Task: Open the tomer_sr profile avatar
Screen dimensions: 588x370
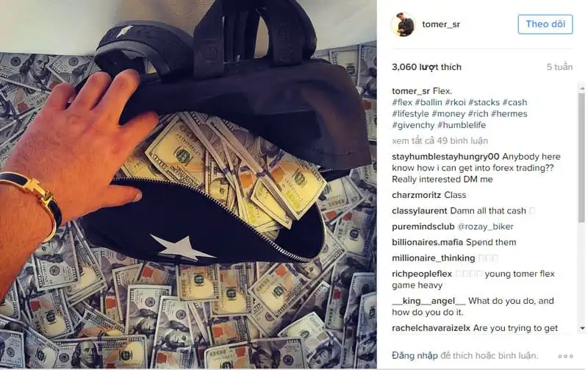Action: click(x=403, y=24)
